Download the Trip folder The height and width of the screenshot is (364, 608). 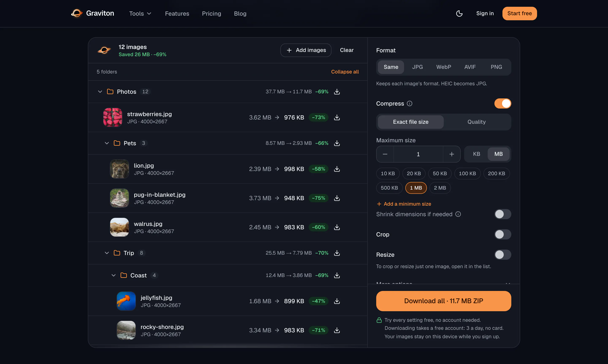pyautogui.click(x=337, y=253)
